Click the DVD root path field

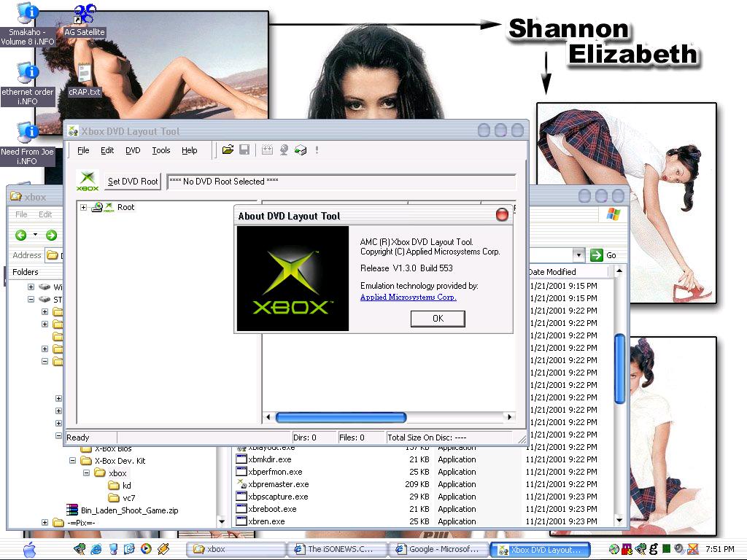tap(341, 182)
